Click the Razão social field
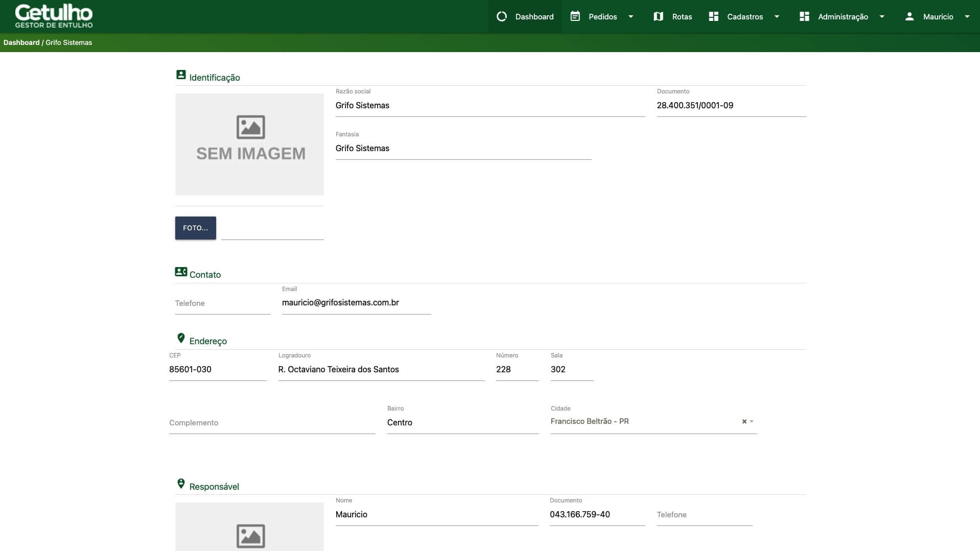This screenshot has height=551, width=980. (x=491, y=105)
